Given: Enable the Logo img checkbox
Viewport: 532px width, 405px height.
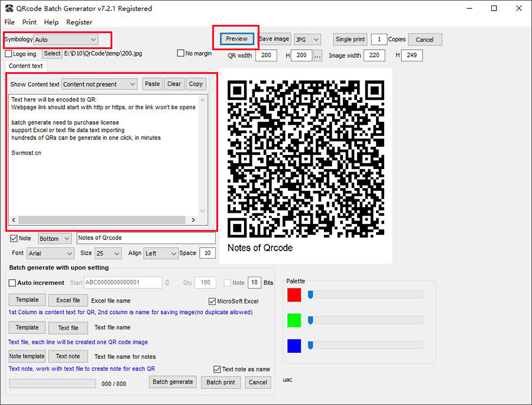Looking at the screenshot, I should point(8,54).
